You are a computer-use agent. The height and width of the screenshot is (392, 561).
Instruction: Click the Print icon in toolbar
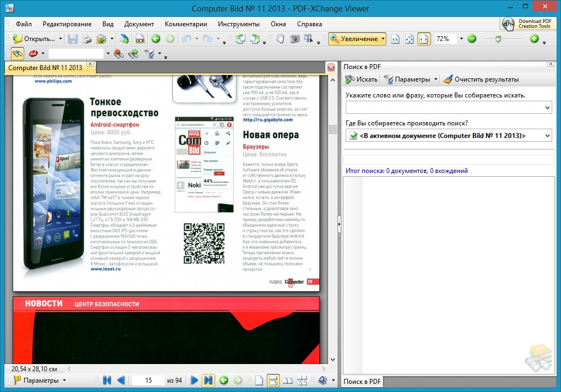click(x=87, y=39)
